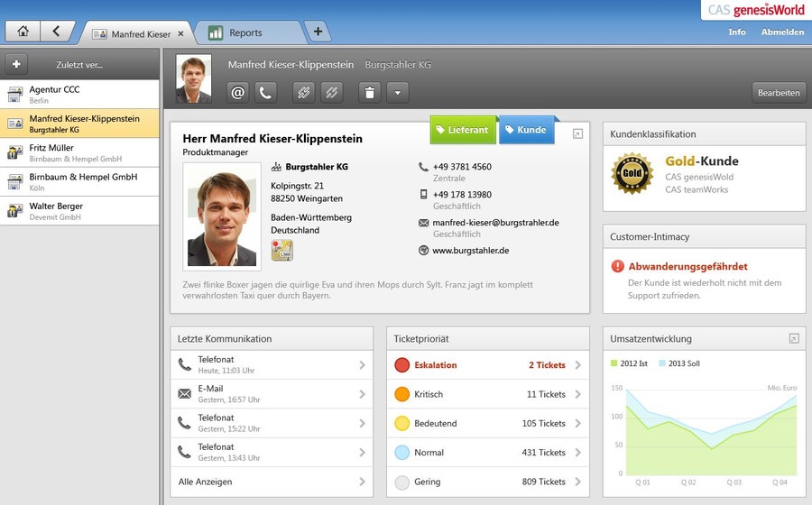Screen dimensions: 812x505
Task: Click the red warning icon Abwanderungsgefährdet
Action: (x=618, y=266)
